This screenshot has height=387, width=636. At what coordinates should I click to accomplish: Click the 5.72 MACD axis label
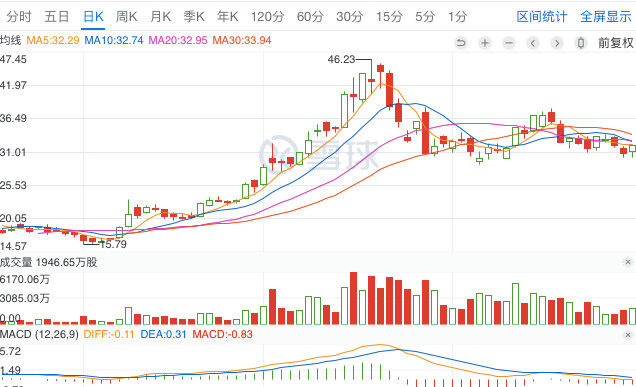click(x=11, y=351)
